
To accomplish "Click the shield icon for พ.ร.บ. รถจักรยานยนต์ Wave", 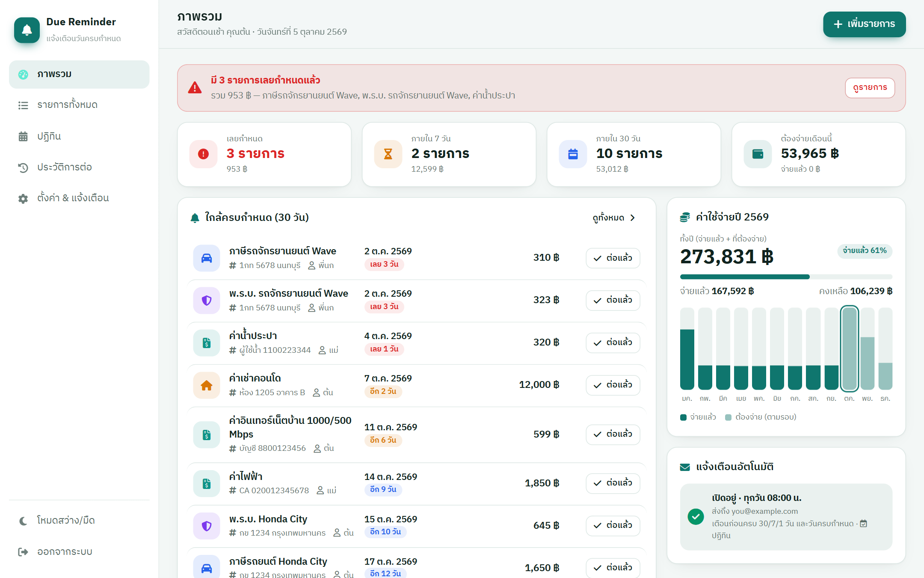I will [207, 301].
